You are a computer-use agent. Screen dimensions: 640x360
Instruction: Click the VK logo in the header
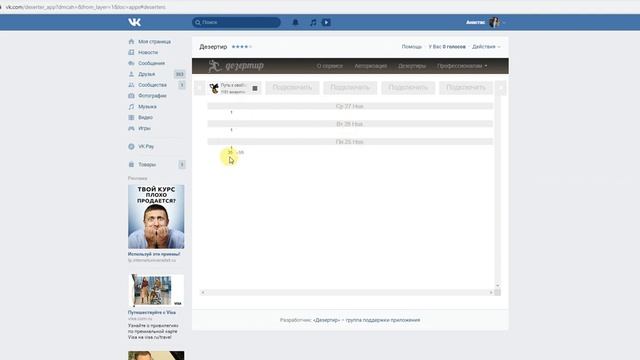134,22
